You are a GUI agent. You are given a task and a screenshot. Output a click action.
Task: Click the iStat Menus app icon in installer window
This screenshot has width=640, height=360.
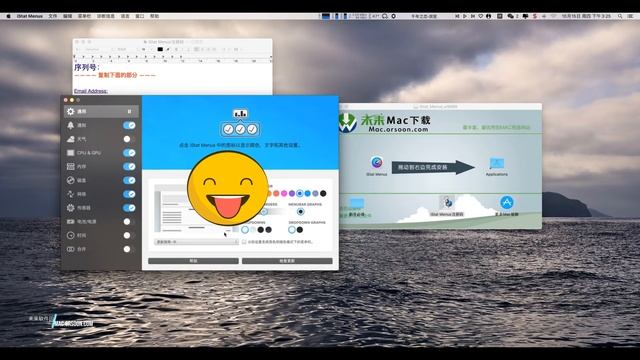coord(377,162)
